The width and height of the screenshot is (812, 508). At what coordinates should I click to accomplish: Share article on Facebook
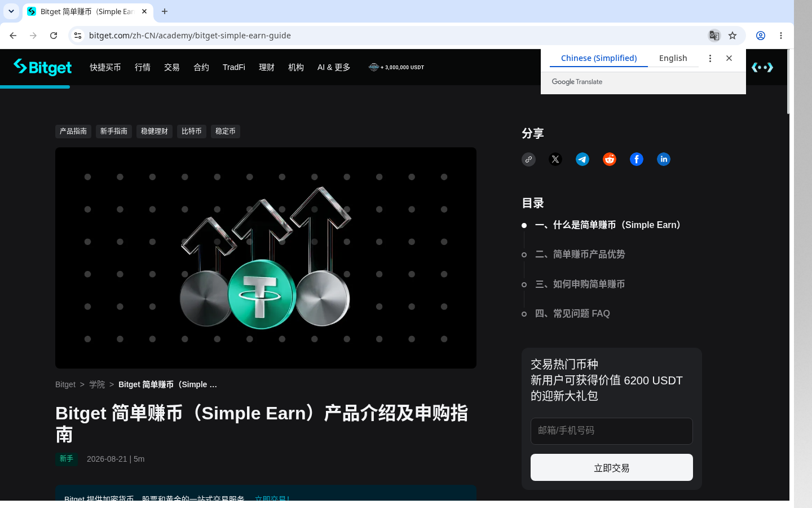(x=637, y=159)
